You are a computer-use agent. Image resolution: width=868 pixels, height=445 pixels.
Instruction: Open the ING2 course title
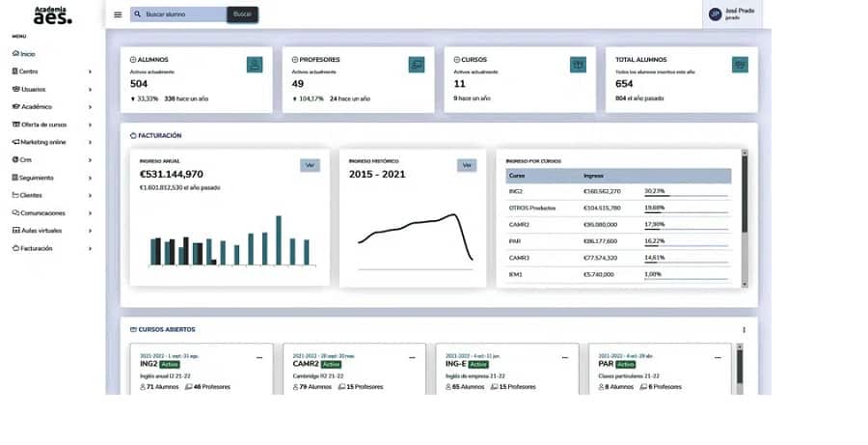click(x=149, y=364)
